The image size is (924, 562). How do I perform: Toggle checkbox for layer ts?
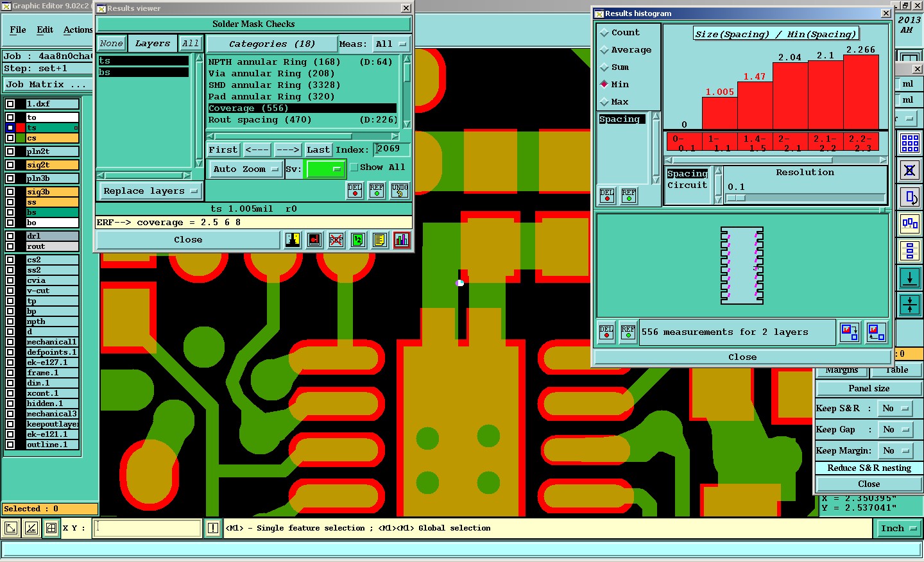10,128
